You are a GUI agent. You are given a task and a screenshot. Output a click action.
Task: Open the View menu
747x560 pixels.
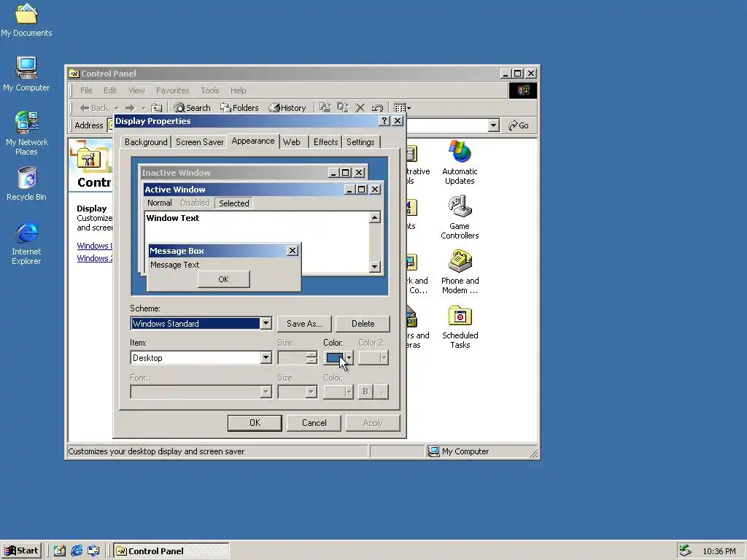pos(136,90)
